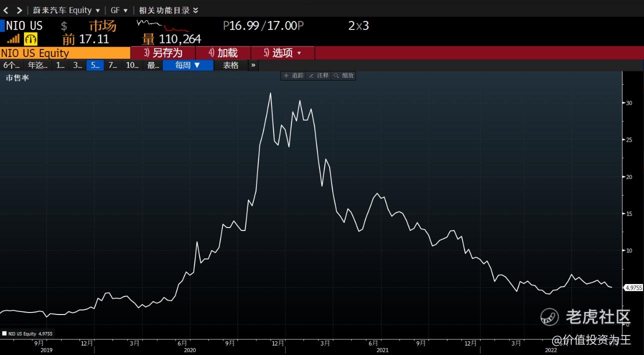Image resolution: width=644 pixels, height=355 pixels.
Task: Click the NIO US Equity legend swatch
Action: (4, 333)
